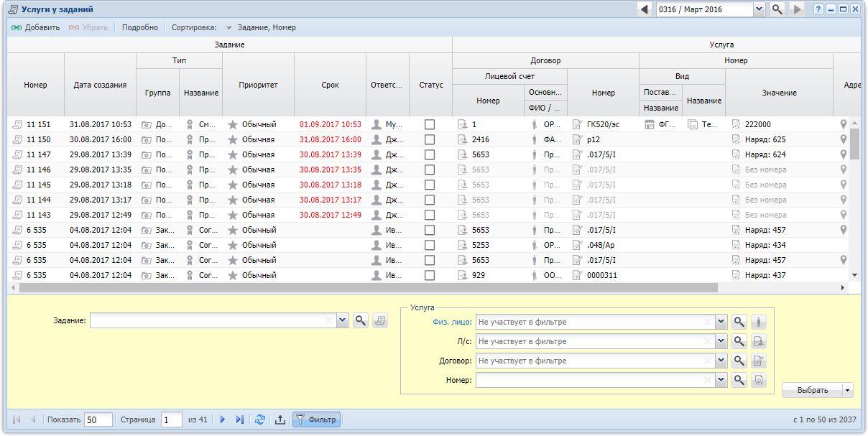This screenshot has height=436, width=868.
Task: Toggle status checkbox for task 11 143
Action: (430, 215)
